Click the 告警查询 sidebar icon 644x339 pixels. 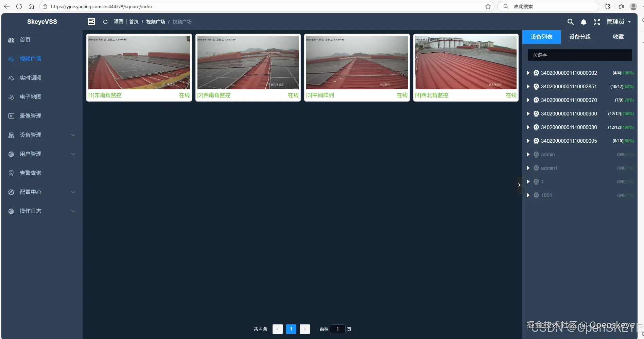pos(11,173)
